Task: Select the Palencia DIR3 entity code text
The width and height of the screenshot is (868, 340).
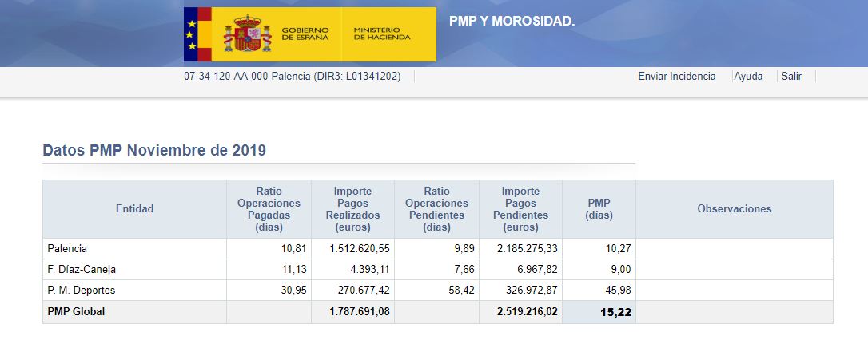Action: 293,77
